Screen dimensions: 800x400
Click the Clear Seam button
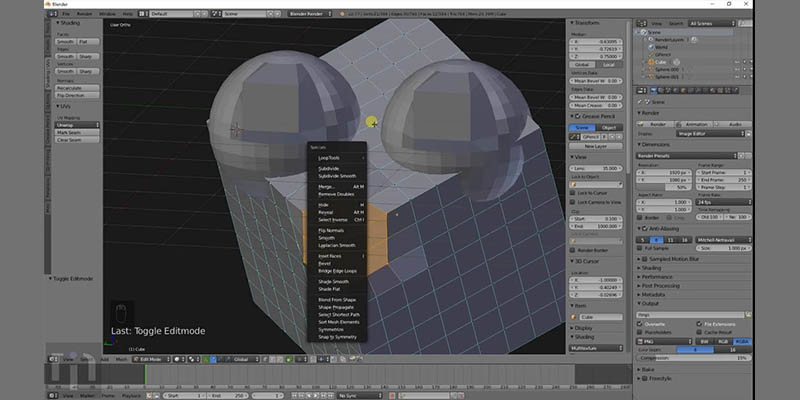tap(77, 140)
